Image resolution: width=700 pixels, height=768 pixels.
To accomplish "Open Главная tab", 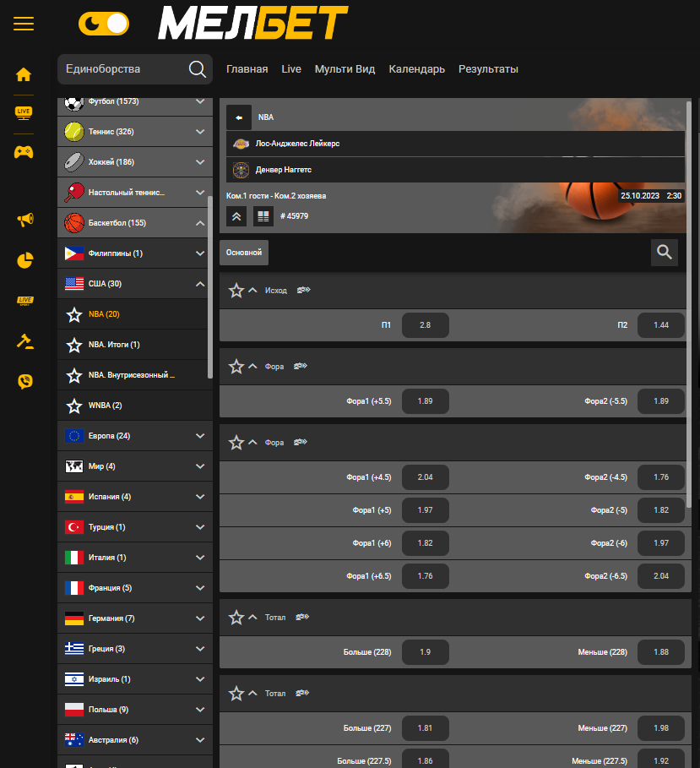I will tap(247, 69).
